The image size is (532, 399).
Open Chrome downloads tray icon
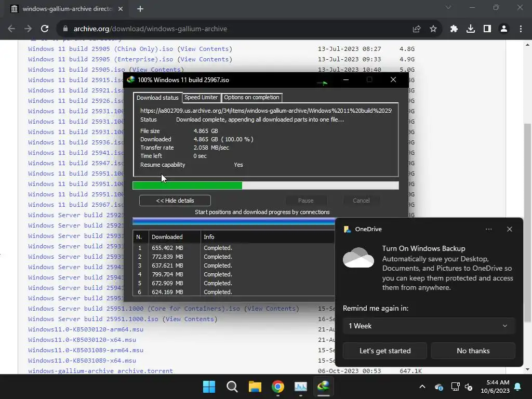[x=471, y=29]
